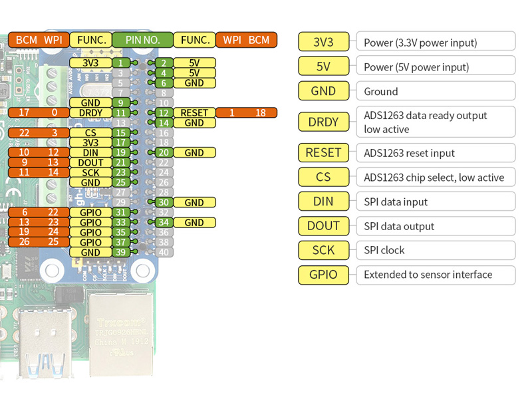532x399 pixels.
Task: Click the "DRDY" label beside pin 11
Action: pyautogui.click(x=90, y=112)
